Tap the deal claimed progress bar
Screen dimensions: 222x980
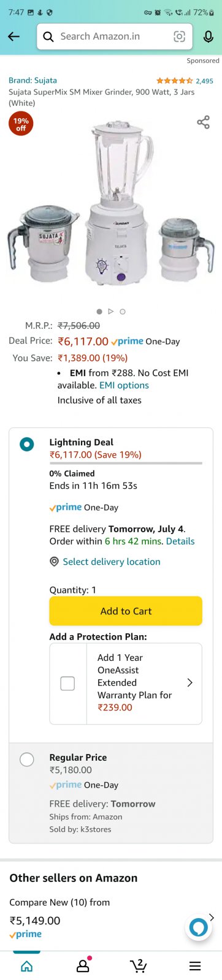tap(126, 463)
